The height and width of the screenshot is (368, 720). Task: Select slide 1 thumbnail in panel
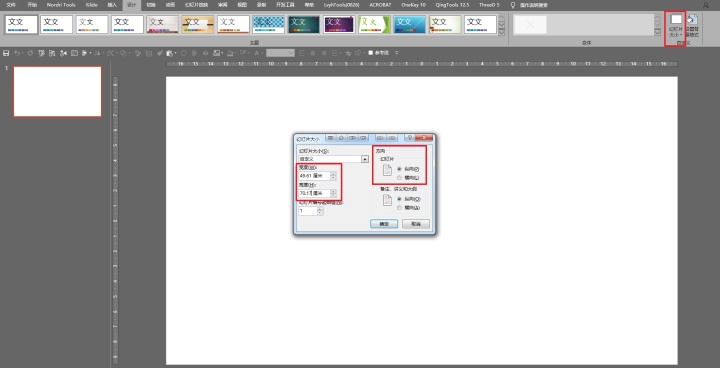pyautogui.click(x=57, y=91)
